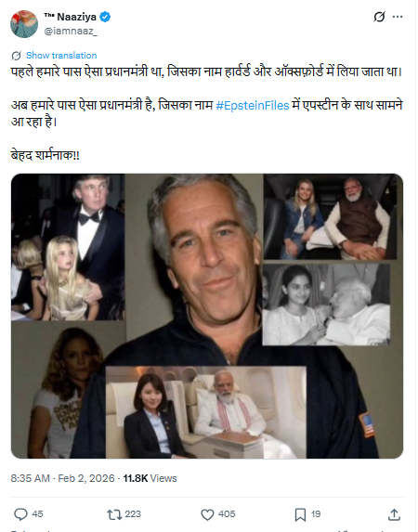Click the blue verified badge
The width and height of the screenshot is (418, 532).
(x=105, y=17)
